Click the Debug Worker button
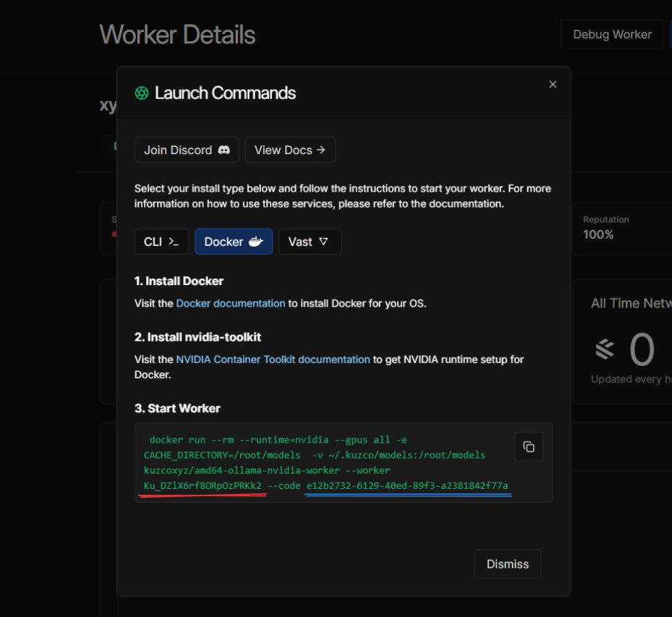672x617 pixels. (612, 34)
